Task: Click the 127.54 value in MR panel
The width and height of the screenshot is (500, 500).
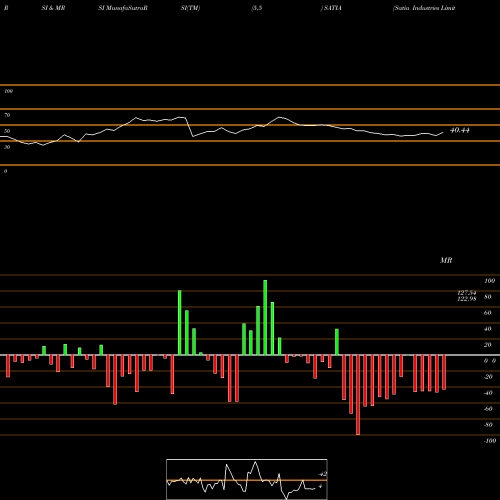Action: point(467,293)
